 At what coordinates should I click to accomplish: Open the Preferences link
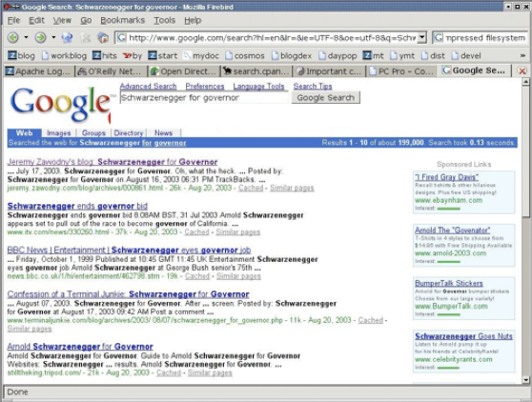205,86
